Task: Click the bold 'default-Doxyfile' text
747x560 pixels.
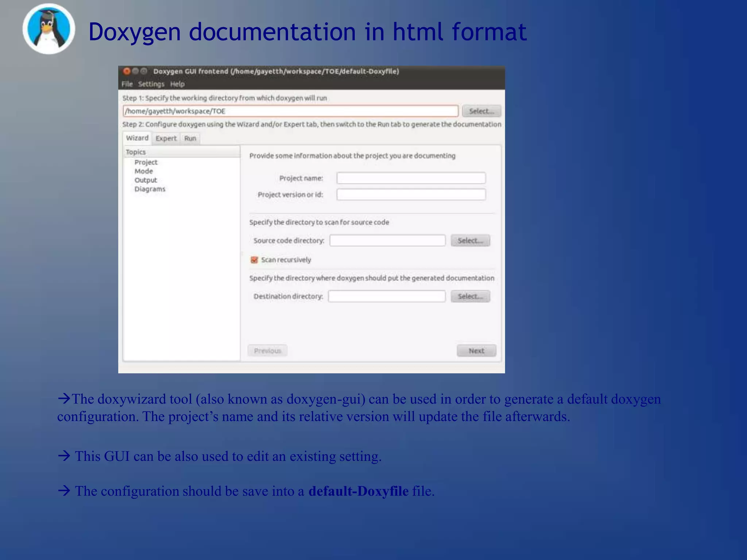Action: [359, 491]
